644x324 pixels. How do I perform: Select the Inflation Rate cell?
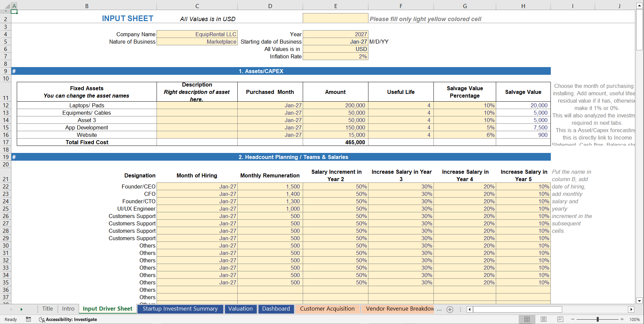[335, 56]
